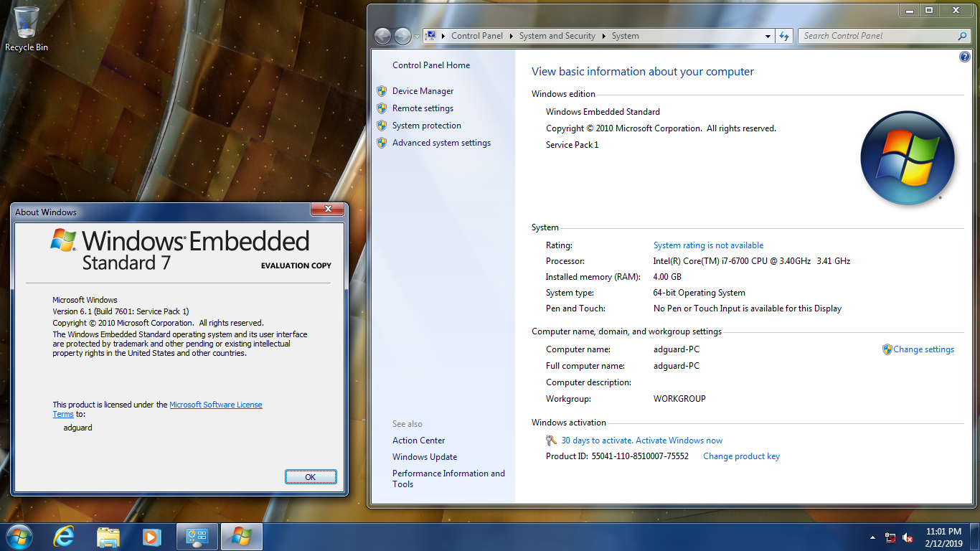Show hidden tray icons arrow
This screenshot has width=980, height=551.
tap(873, 537)
